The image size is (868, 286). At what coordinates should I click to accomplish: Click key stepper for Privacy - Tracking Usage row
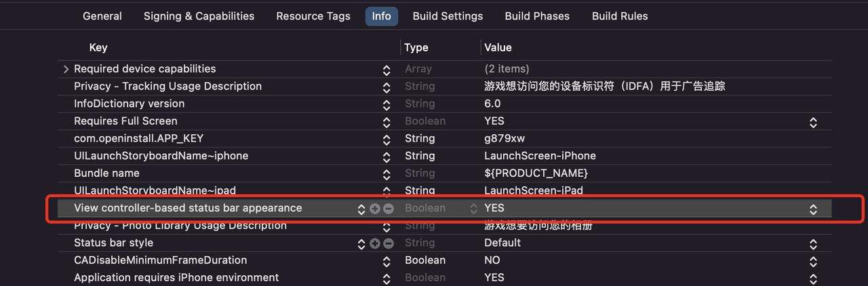(387, 87)
